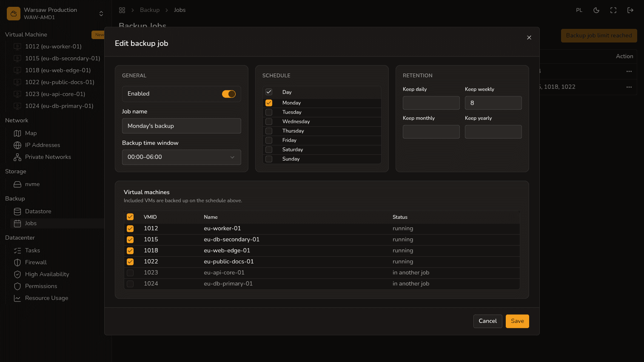Open the backup Jobs page
The image size is (644, 362).
(x=31, y=223)
